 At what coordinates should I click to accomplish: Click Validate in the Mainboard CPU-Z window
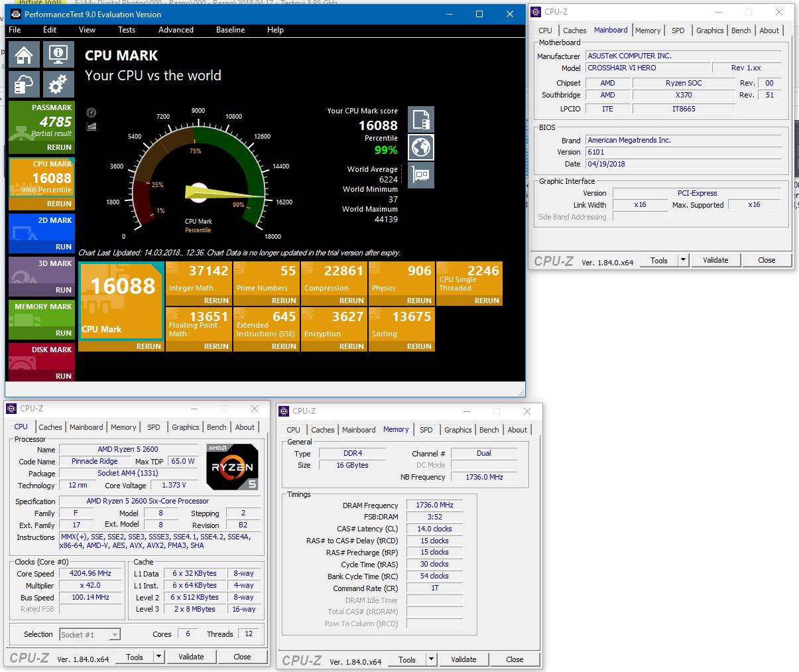tap(715, 260)
